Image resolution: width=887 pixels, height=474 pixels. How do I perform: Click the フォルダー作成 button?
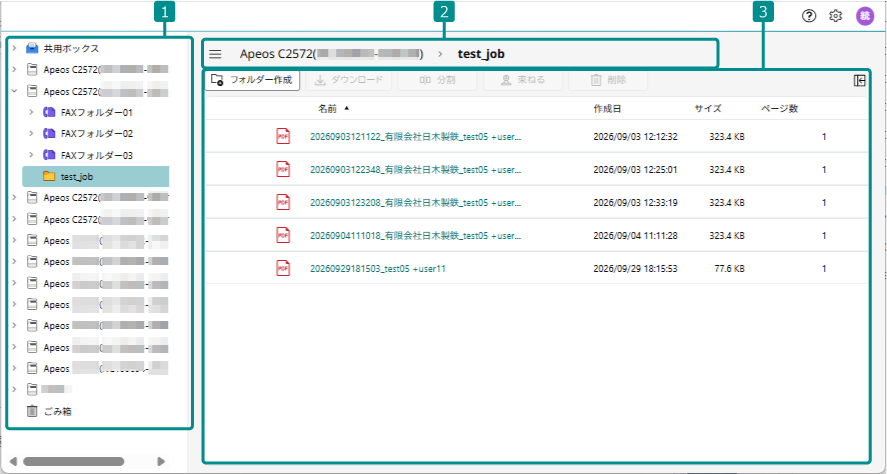pos(252,80)
